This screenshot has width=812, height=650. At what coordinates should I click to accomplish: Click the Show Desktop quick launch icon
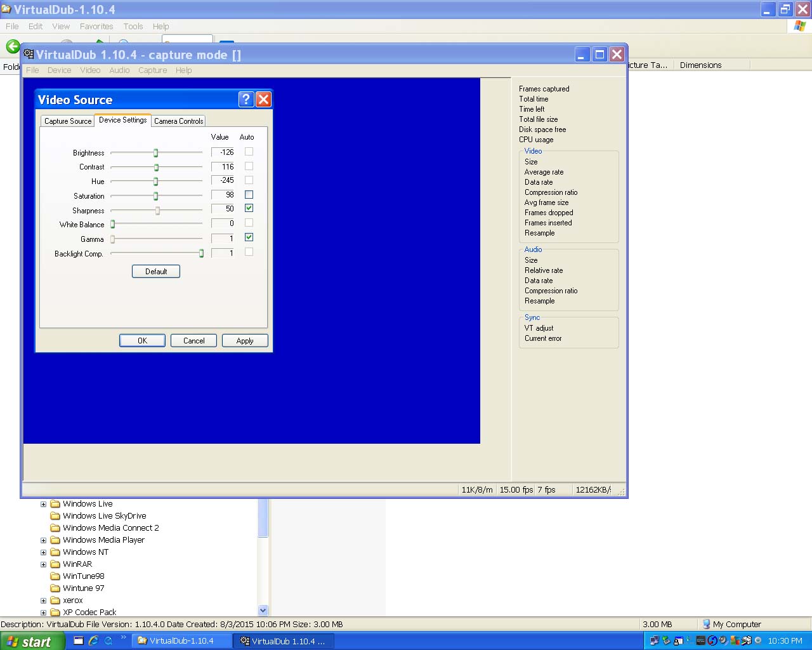tap(79, 640)
